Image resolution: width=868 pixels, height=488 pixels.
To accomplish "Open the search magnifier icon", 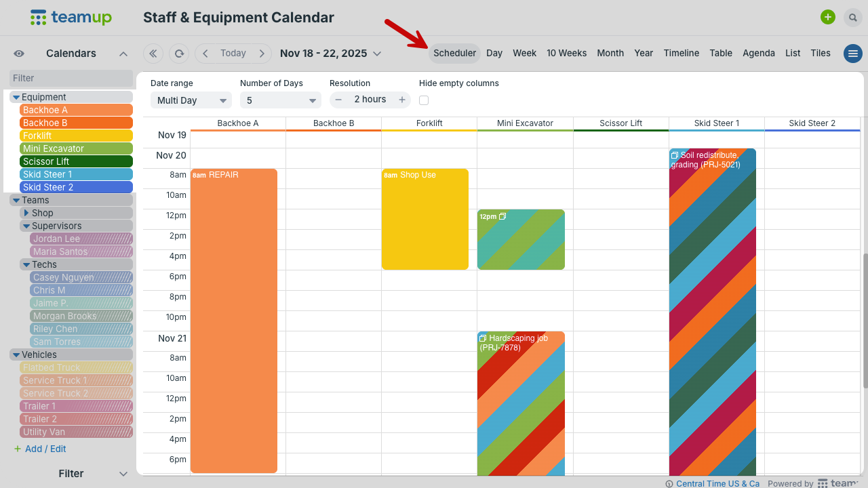I will (x=852, y=18).
